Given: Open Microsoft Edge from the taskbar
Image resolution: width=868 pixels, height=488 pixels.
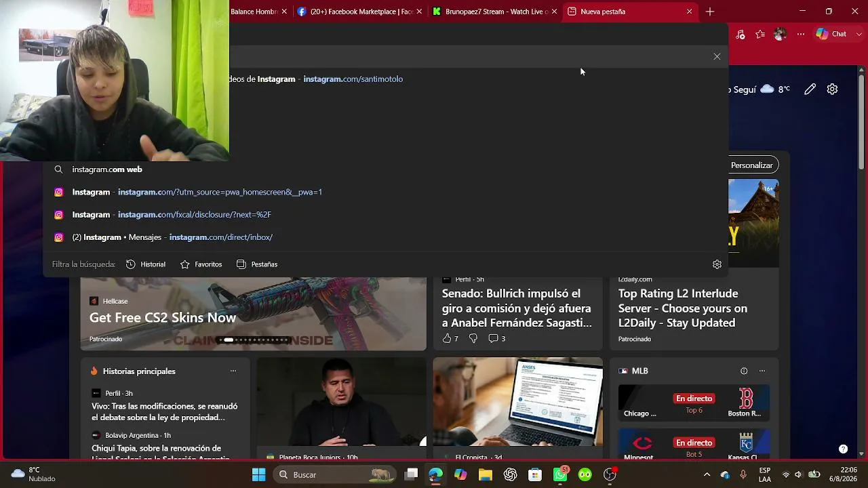Looking at the screenshot, I should (x=435, y=474).
